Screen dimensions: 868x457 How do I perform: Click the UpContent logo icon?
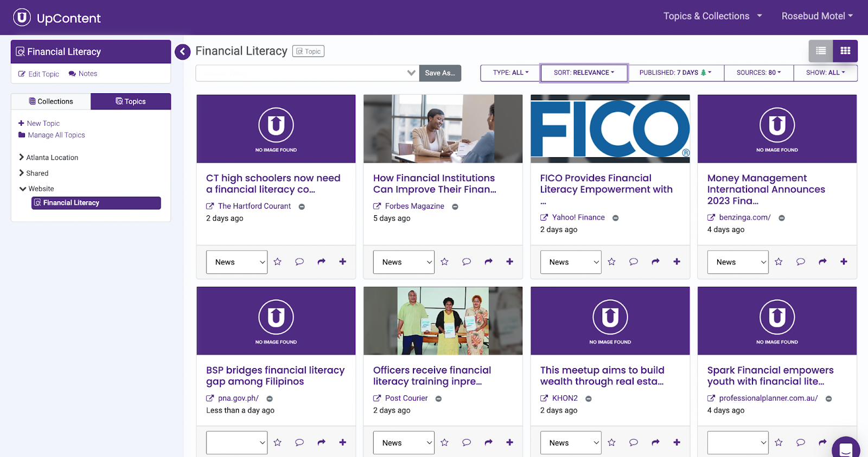click(22, 17)
